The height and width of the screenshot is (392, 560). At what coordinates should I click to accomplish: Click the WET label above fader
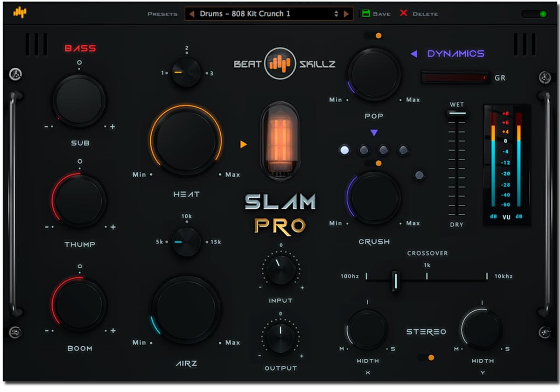[457, 105]
